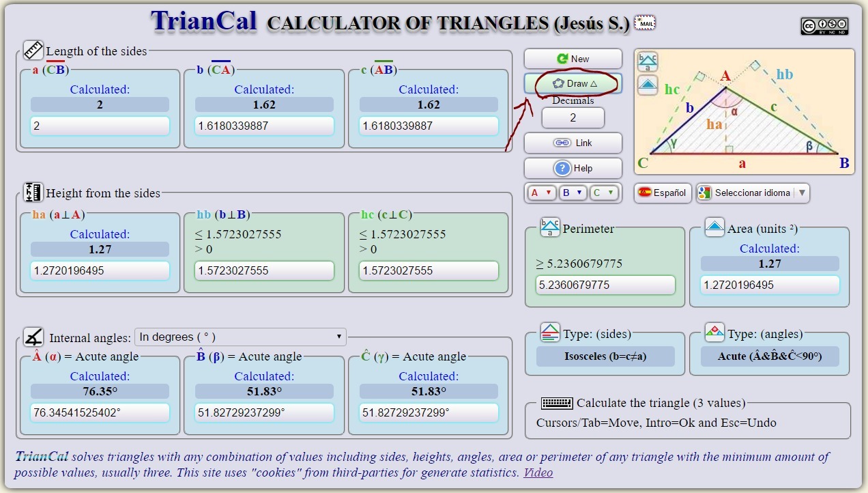Click the angle icon beside Internal angles
Viewport: 868px width, 493px height.
coord(33,337)
